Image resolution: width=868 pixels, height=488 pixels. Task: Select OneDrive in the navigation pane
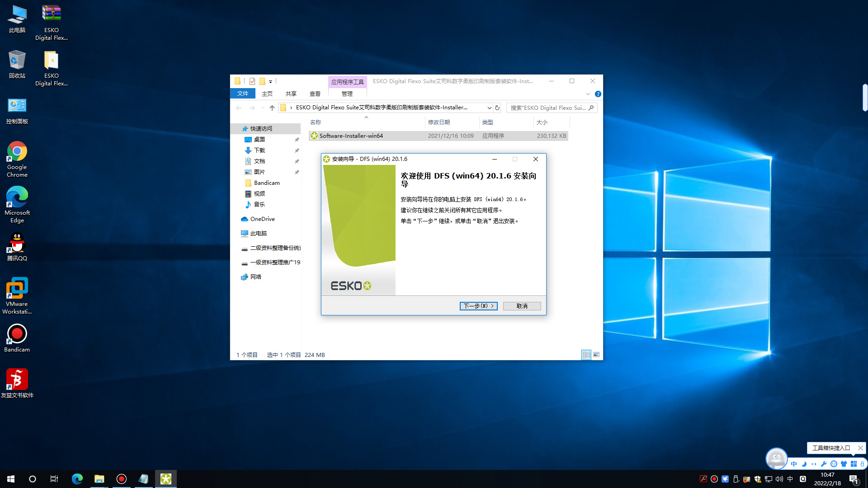click(x=262, y=219)
